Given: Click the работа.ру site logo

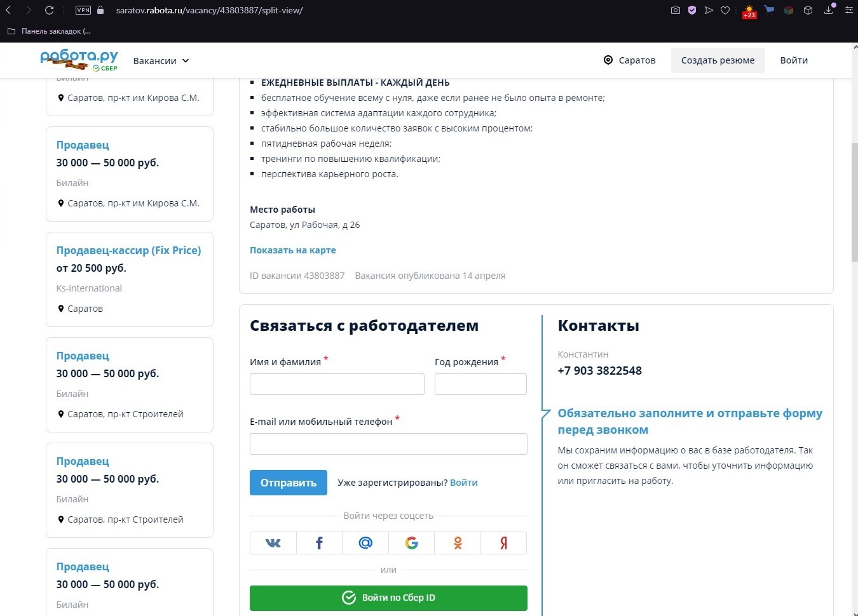Looking at the screenshot, I should (x=79, y=60).
